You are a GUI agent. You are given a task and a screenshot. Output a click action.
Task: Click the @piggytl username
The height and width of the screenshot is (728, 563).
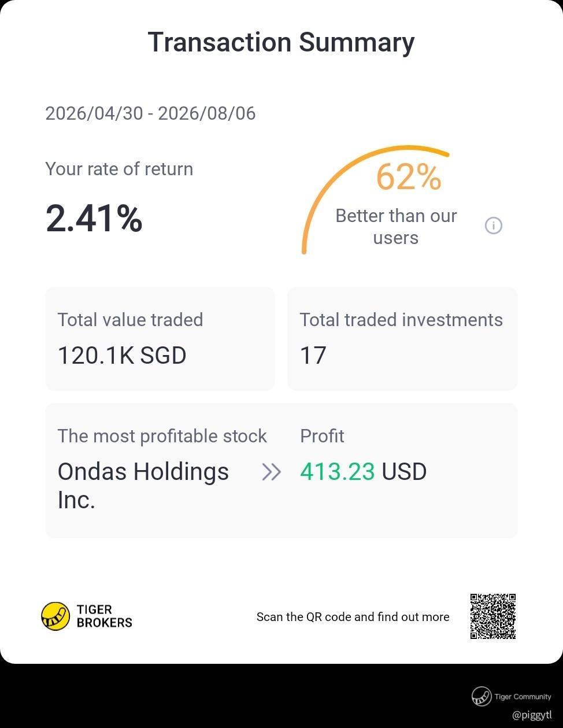pyautogui.click(x=532, y=715)
